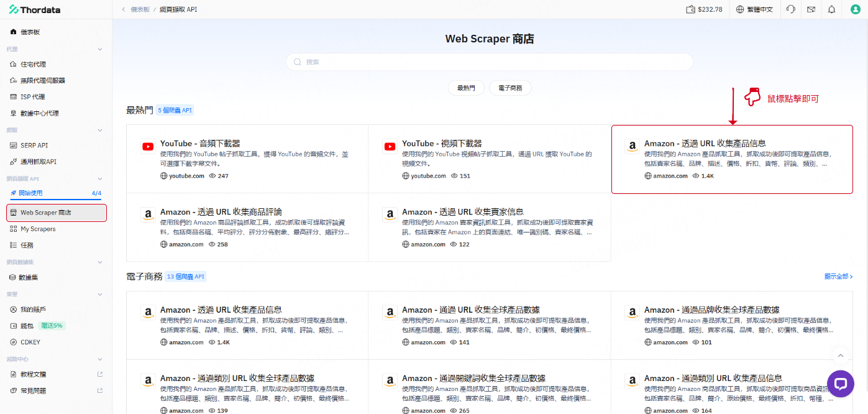
Task: Open the 繁體中文 language dropdown
Action: [754, 9]
